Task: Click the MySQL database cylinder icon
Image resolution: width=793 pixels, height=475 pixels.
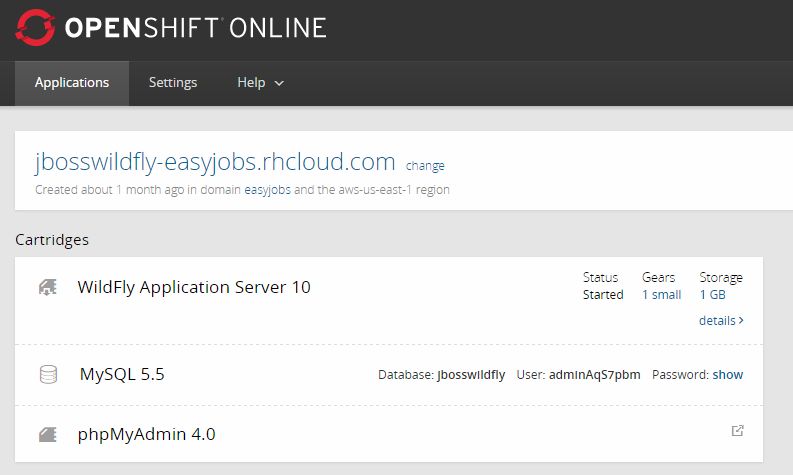Action: point(48,374)
